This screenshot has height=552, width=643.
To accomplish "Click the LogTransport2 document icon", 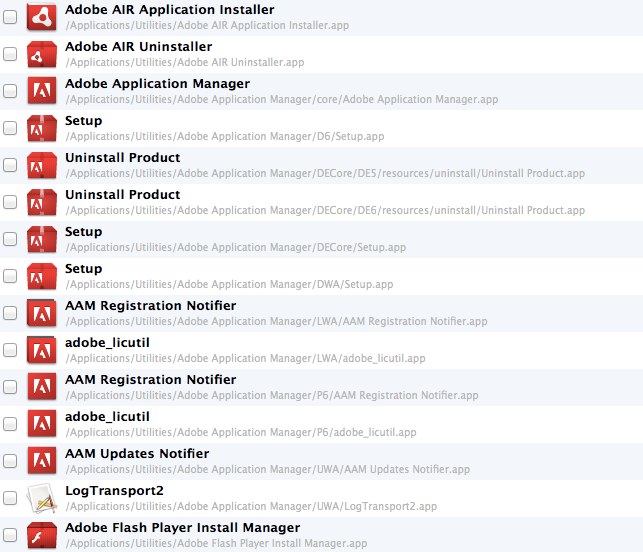I will click(x=41, y=498).
